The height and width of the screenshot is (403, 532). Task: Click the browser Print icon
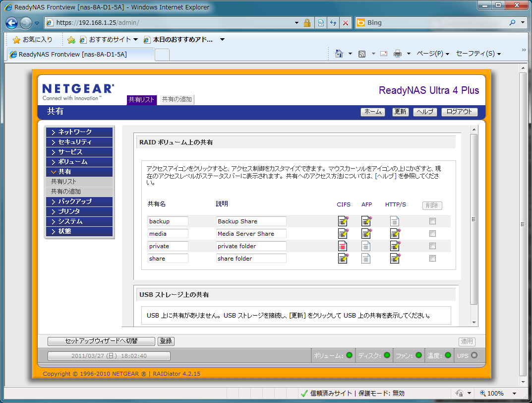[397, 54]
